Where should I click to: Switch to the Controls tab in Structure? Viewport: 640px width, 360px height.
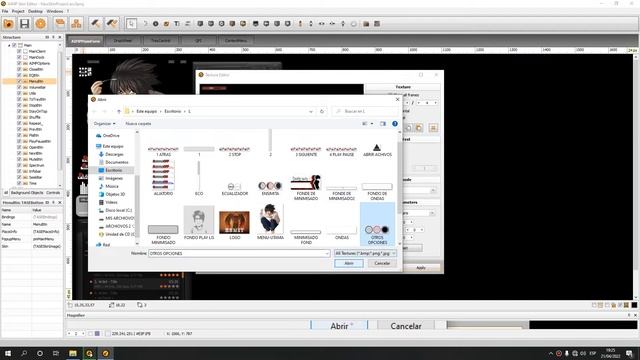(x=53, y=193)
